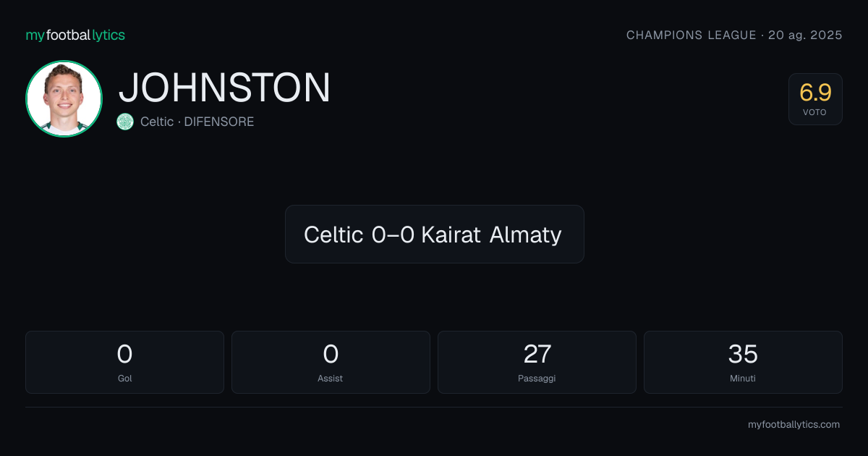Select the Minuti stat card
Image resolution: width=868 pixels, height=456 pixels.
coord(743,362)
